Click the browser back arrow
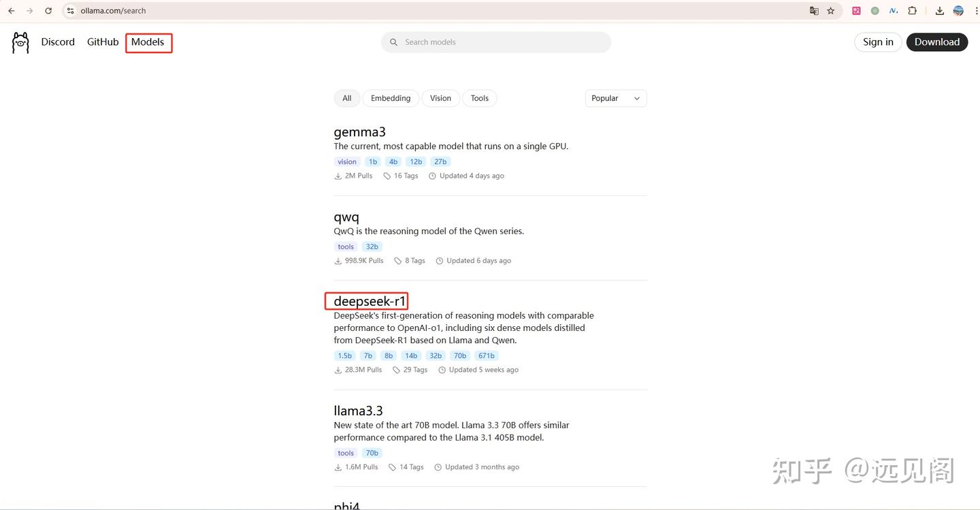Image resolution: width=980 pixels, height=510 pixels. pyautogui.click(x=11, y=10)
